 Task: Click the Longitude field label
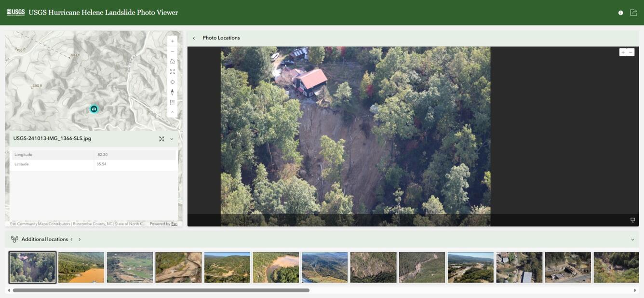coord(23,155)
